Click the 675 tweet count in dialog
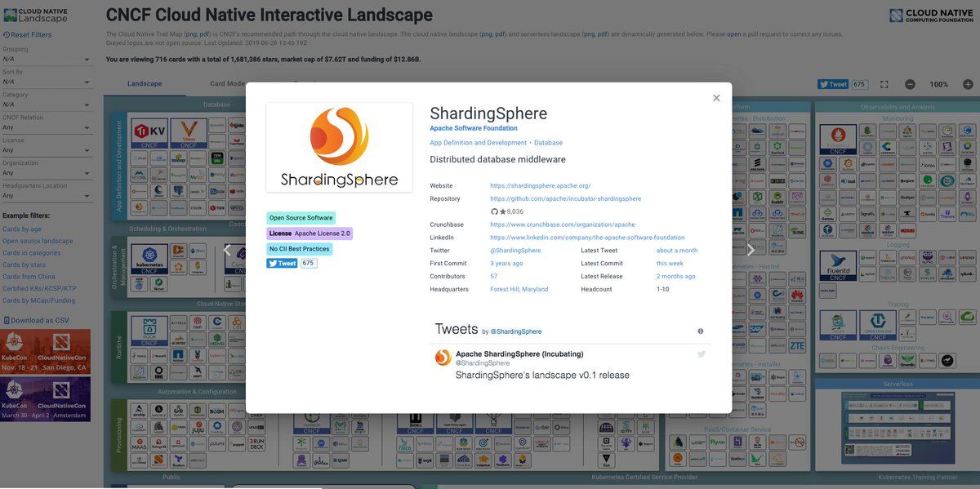This screenshot has width=980, height=489. click(308, 264)
